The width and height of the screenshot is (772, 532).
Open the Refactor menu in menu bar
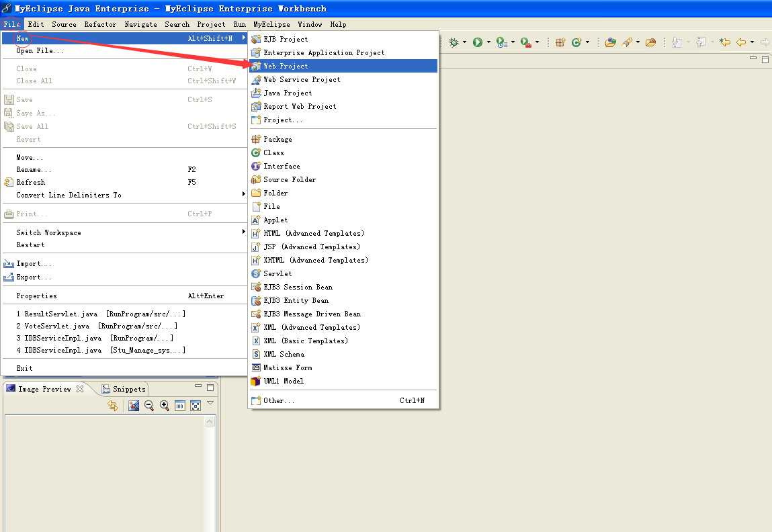pos(100,24)
